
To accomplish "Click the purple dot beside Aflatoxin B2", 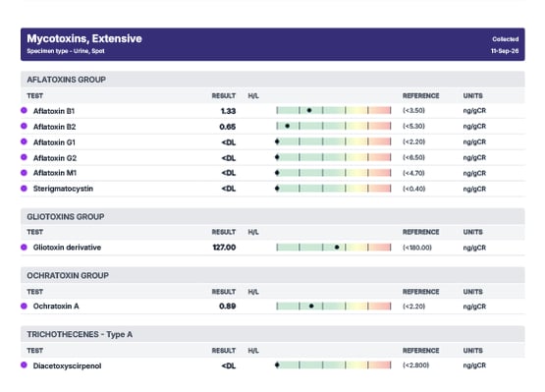I will pyautogui.click(x=24, y=126).
